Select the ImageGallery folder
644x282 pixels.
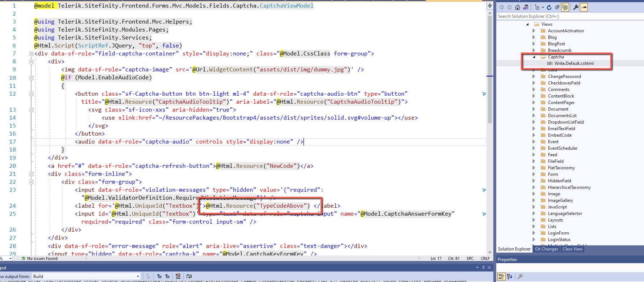pyautogui.click(x=560, y=200)
